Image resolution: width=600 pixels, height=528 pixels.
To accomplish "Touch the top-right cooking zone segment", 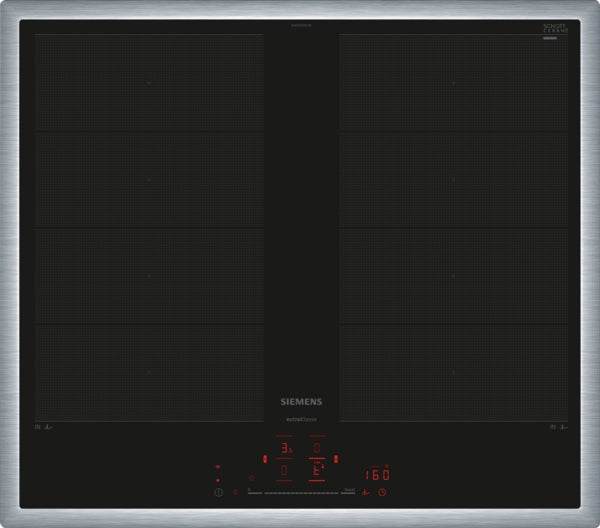I will click(453, 83).
